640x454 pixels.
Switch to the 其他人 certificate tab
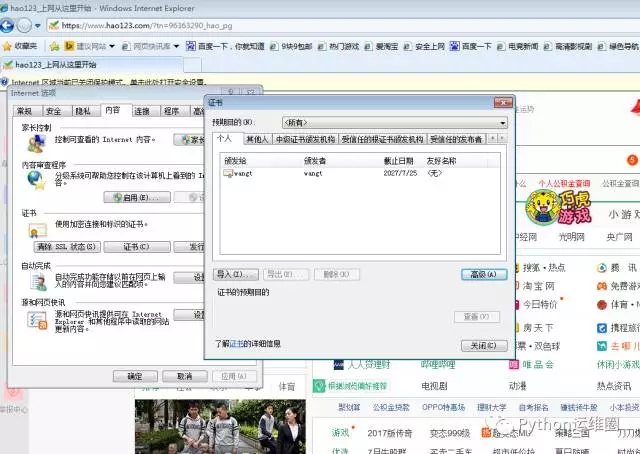pyautogui.click(x=257, y=140)
